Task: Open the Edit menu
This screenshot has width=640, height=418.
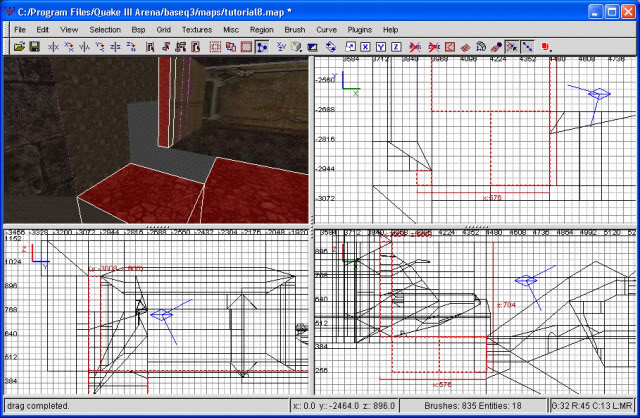Action: [x=42, y=30]
